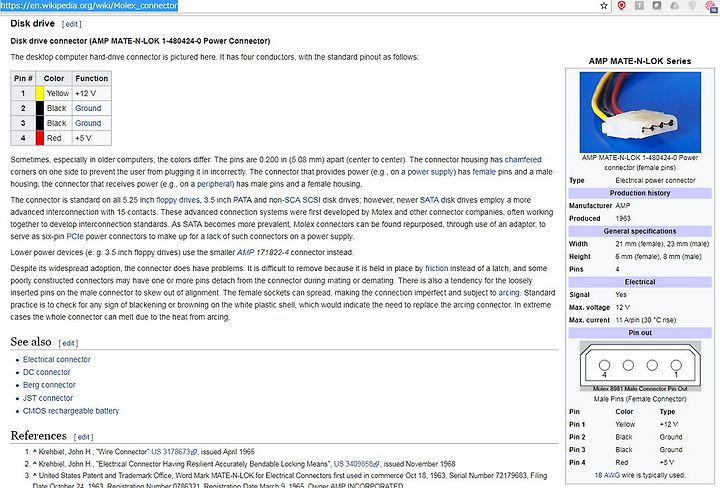Select the '11 A/pin (30 °C rise)' value
Viewport: 720px width, 488px height.
tap(646, 320)
